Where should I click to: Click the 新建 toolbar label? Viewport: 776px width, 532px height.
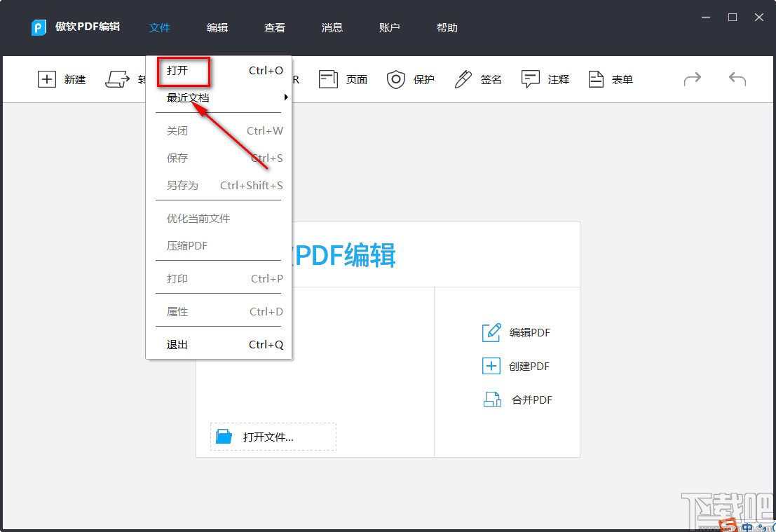click(x=75, y=80)
